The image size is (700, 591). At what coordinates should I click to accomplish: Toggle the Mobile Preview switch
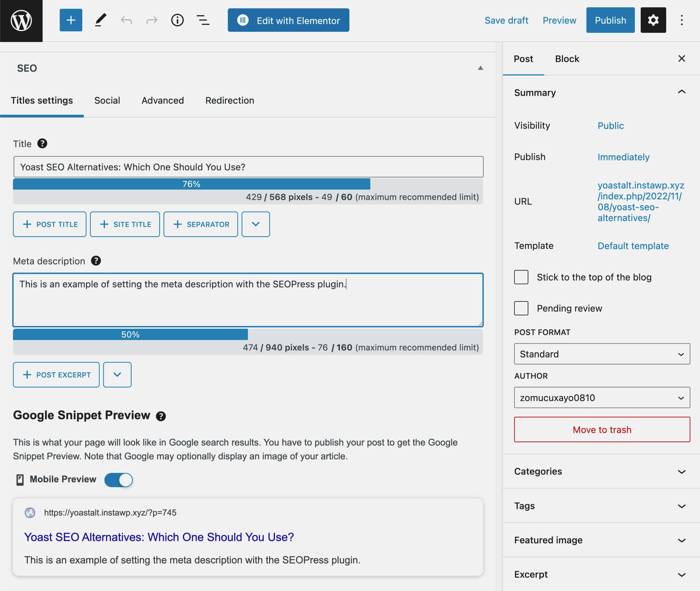(118, 480)
